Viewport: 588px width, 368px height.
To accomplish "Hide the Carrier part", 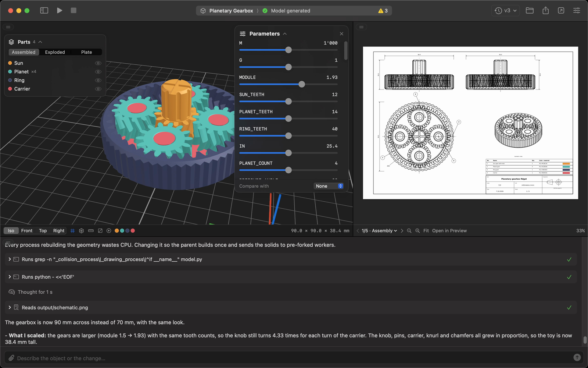I will pos(98,89).
